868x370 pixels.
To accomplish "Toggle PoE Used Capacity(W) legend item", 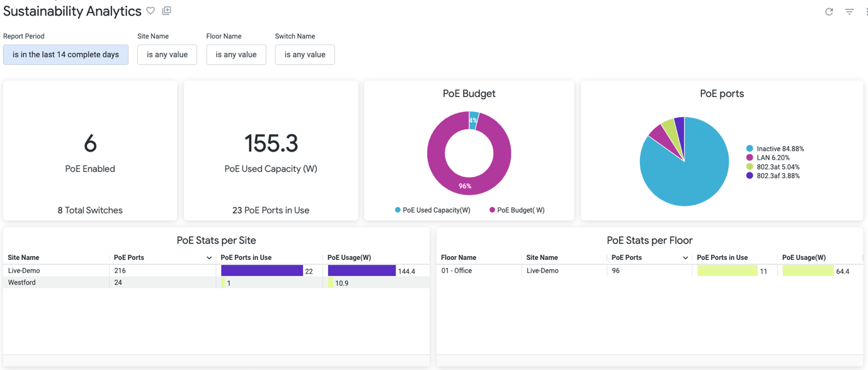I will (x=436, y=210).
